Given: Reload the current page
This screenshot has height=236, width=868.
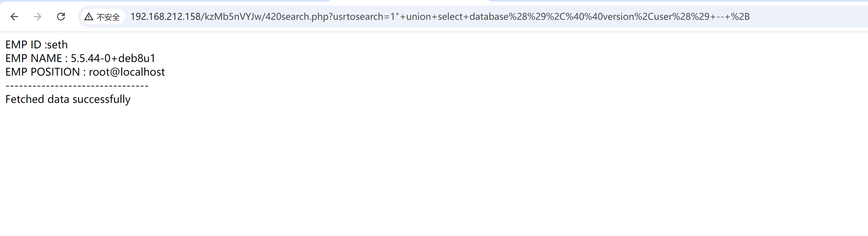Looking at the screenshot, I should [61, 17].
